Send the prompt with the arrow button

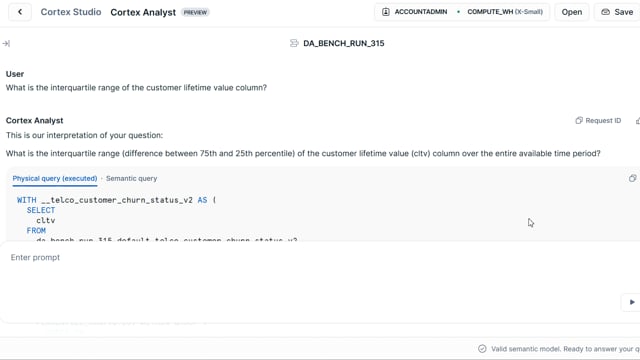(631, 302)
